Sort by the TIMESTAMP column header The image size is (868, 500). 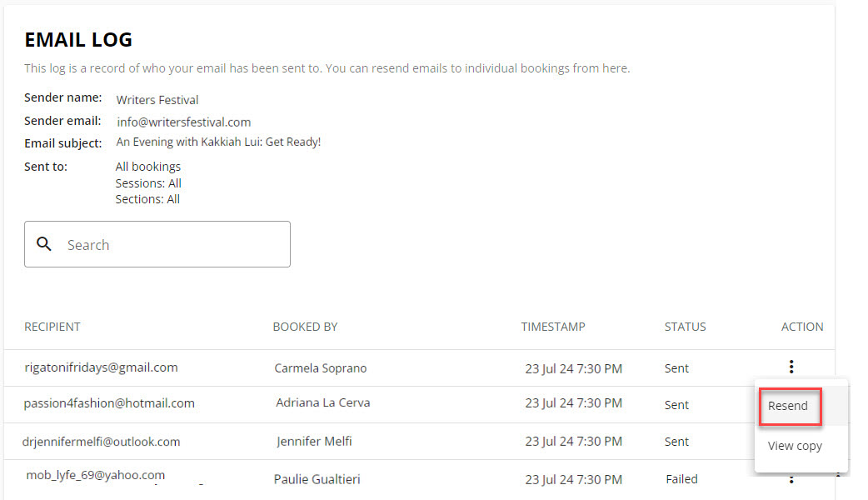coord(553,327)
